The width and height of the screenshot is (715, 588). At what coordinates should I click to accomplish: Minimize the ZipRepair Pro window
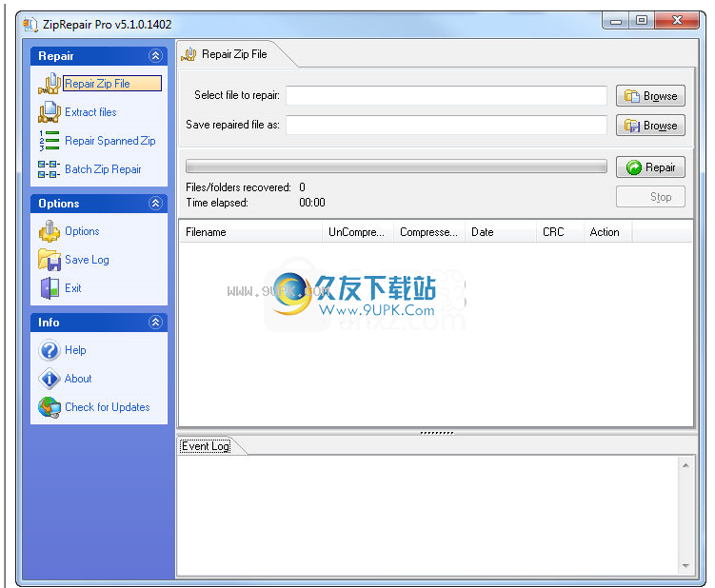coord(616,21)
